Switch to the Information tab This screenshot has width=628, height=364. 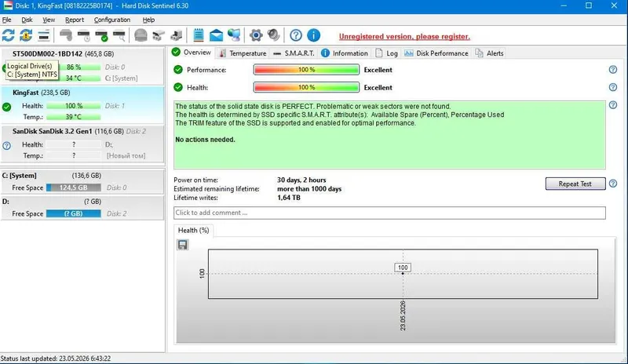[x=345, y=53]
